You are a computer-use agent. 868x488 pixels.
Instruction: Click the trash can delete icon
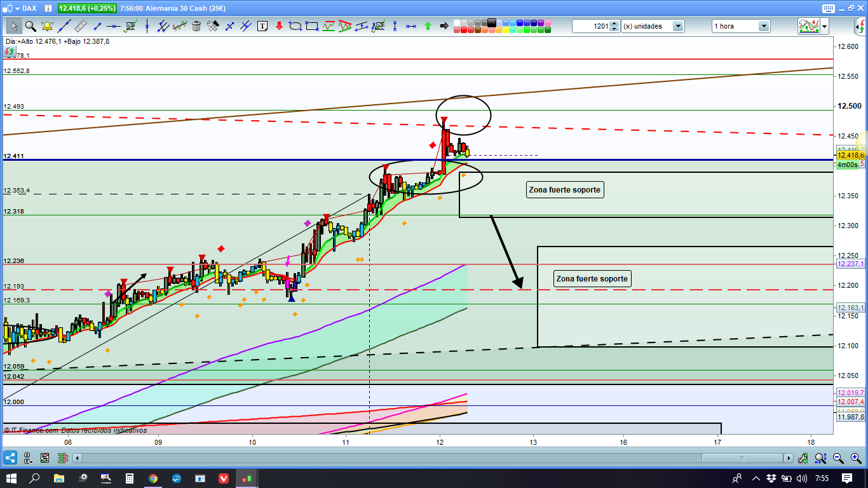(x=196, y=26)
